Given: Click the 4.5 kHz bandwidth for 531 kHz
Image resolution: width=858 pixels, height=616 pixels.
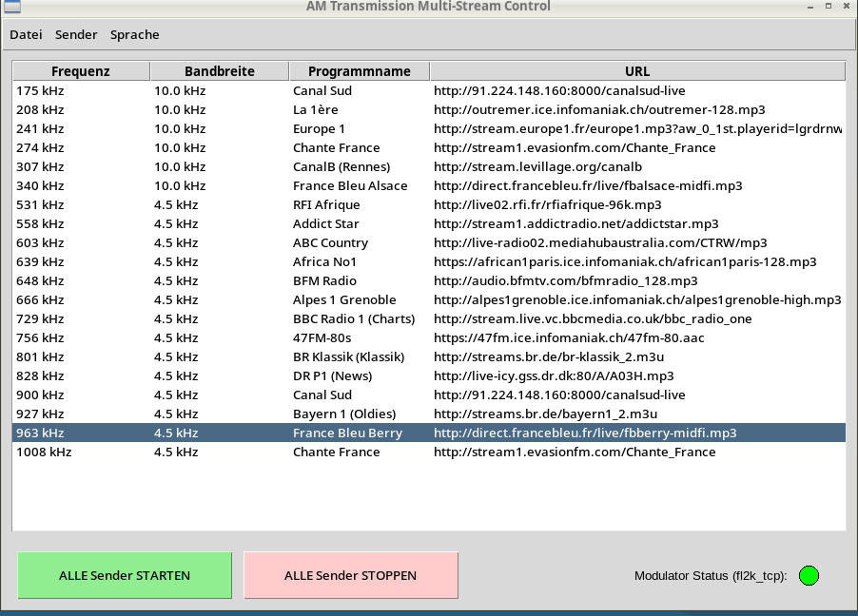Looking at the screenshot, I should 176,204.
